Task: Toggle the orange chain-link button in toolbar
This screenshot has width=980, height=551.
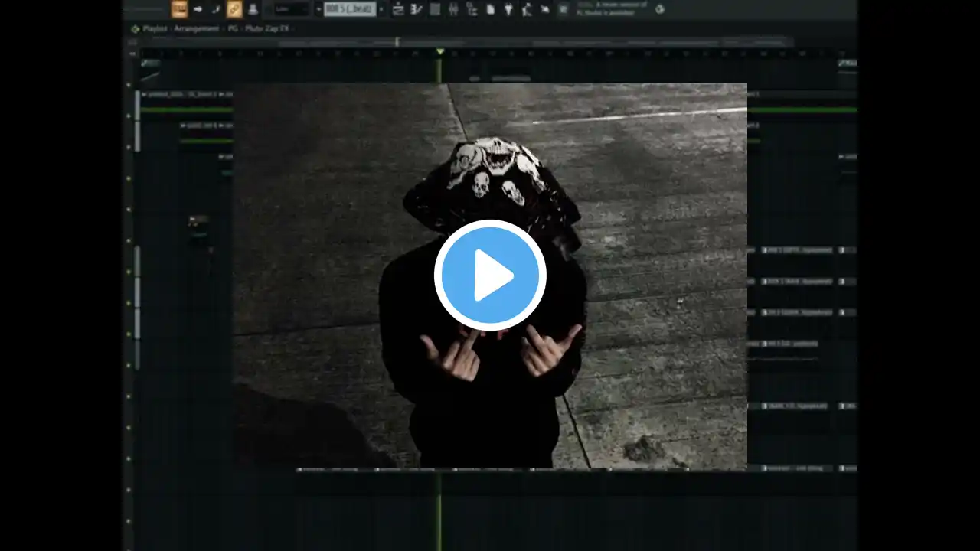Action: pyautogui.click(x=234, y=9)
